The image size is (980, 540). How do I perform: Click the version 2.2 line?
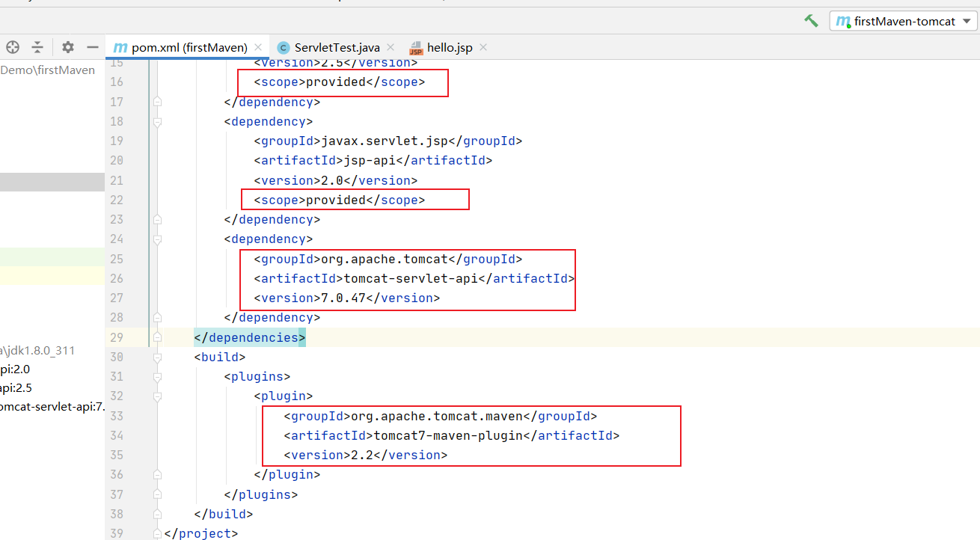click(x=365, y=455)
